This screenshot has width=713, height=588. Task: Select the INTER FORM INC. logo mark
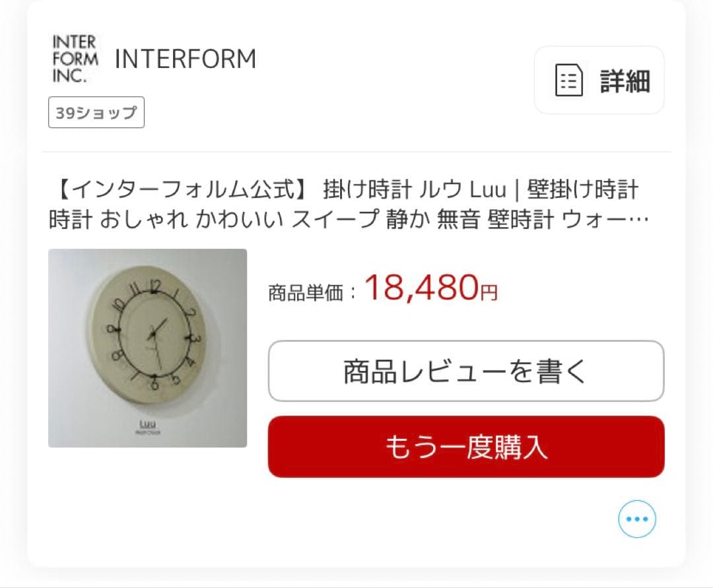pyautogui.click(x=73, y=59)
